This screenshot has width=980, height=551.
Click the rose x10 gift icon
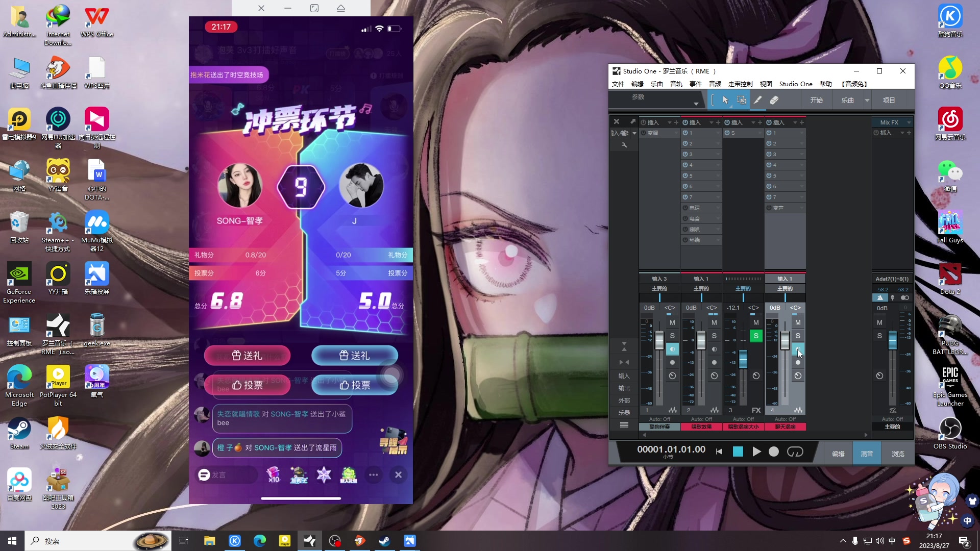click(x=274, y=475)
